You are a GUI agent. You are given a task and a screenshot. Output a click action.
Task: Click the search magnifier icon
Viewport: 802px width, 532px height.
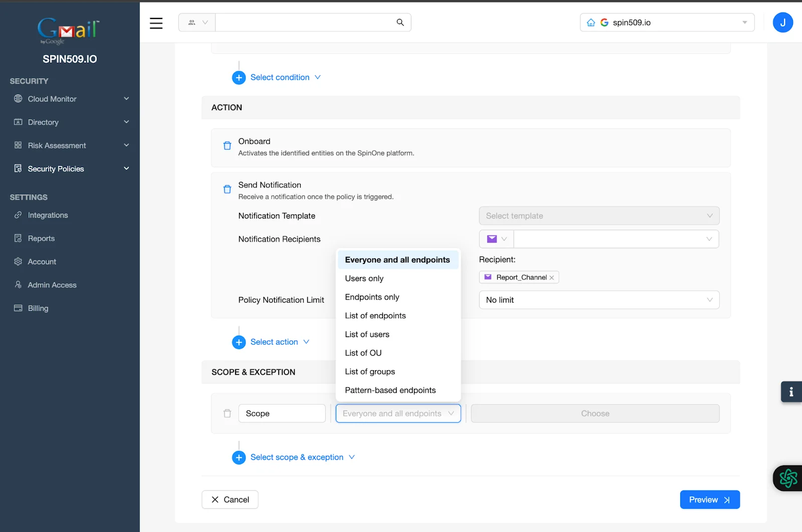point(400,23)
